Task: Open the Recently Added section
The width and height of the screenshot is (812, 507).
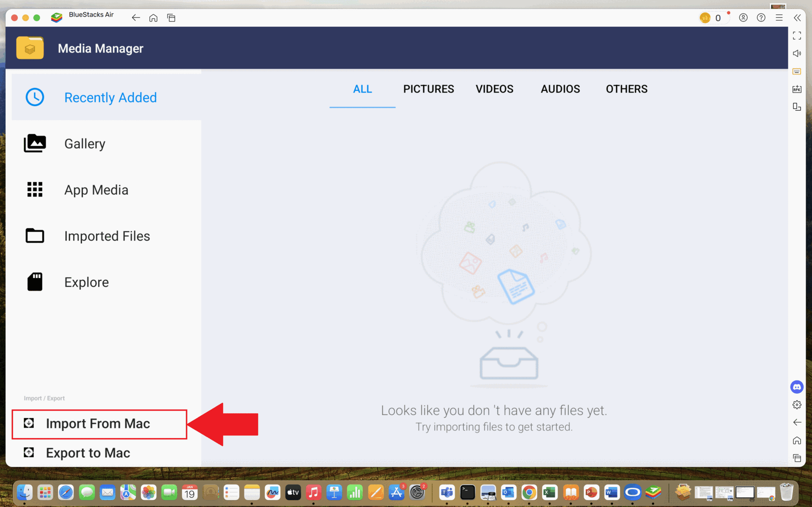Action: (110, 97)
